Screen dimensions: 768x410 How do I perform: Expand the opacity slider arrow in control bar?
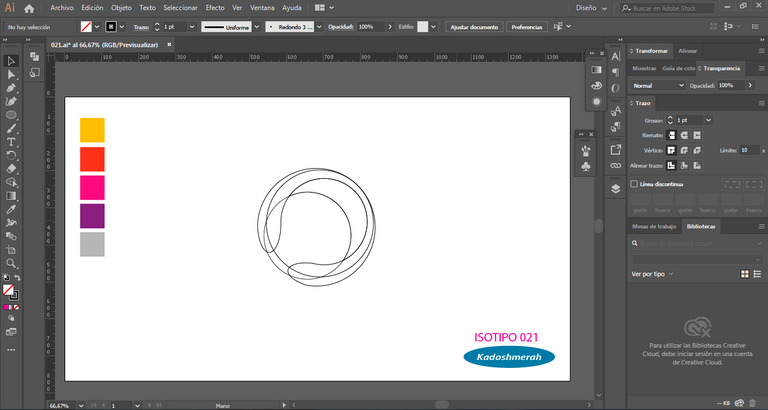(x=390, y=27)
